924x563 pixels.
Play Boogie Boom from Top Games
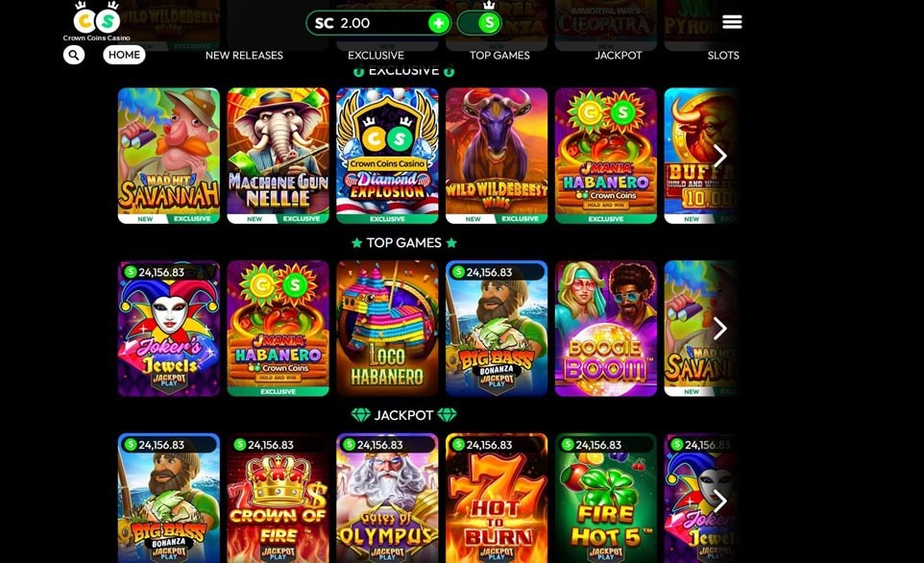point(606,329)
